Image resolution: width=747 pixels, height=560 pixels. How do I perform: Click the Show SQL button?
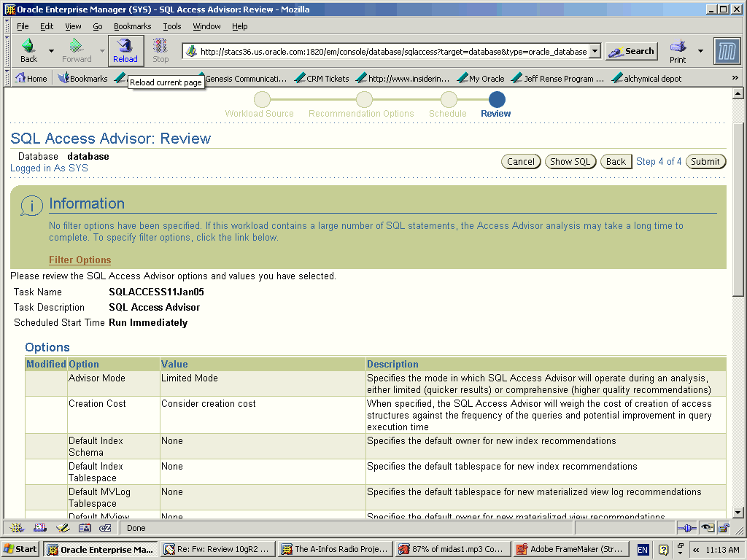click(x=570, y=162)
